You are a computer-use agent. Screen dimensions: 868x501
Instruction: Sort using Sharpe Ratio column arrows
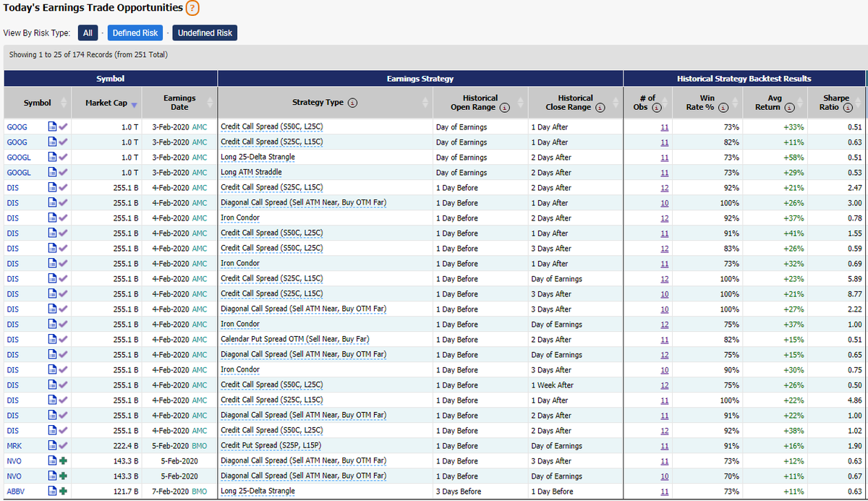point(859,103)
